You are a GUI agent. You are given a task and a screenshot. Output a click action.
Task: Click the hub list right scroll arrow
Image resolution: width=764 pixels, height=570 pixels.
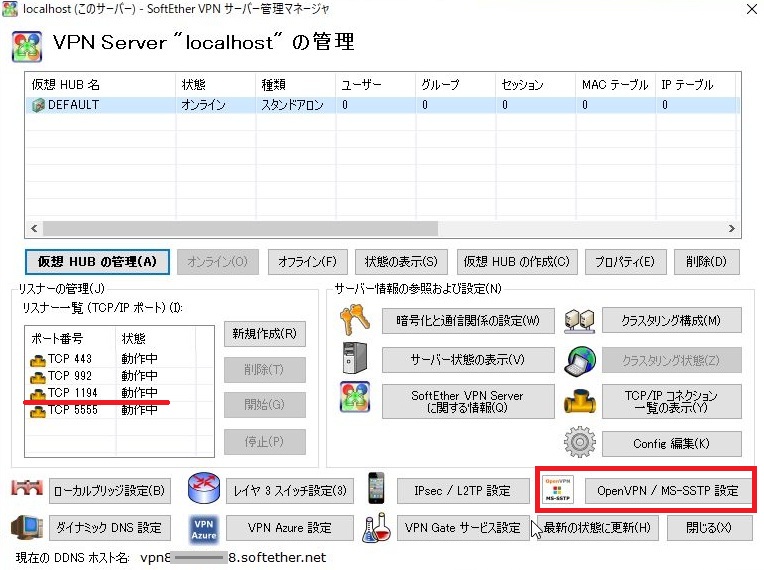click(731, 228)
